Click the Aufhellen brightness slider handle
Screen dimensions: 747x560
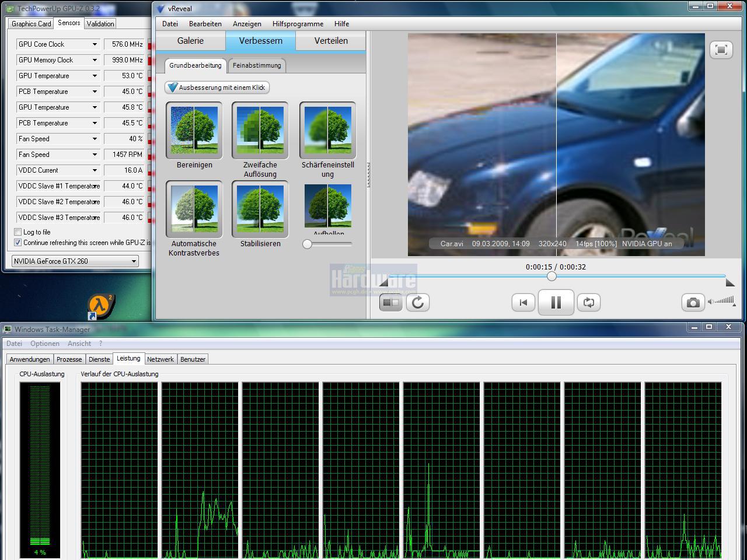(308, 244)
